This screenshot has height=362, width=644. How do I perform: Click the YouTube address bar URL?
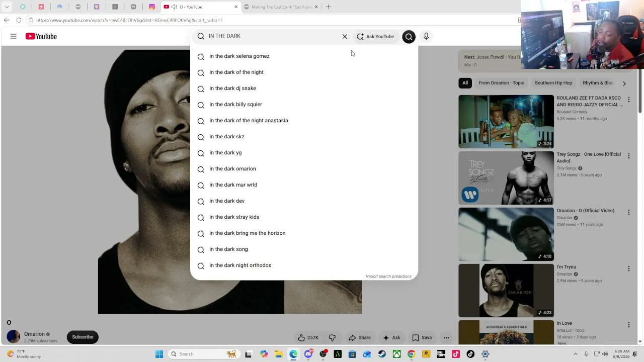(x=129, y=20)
